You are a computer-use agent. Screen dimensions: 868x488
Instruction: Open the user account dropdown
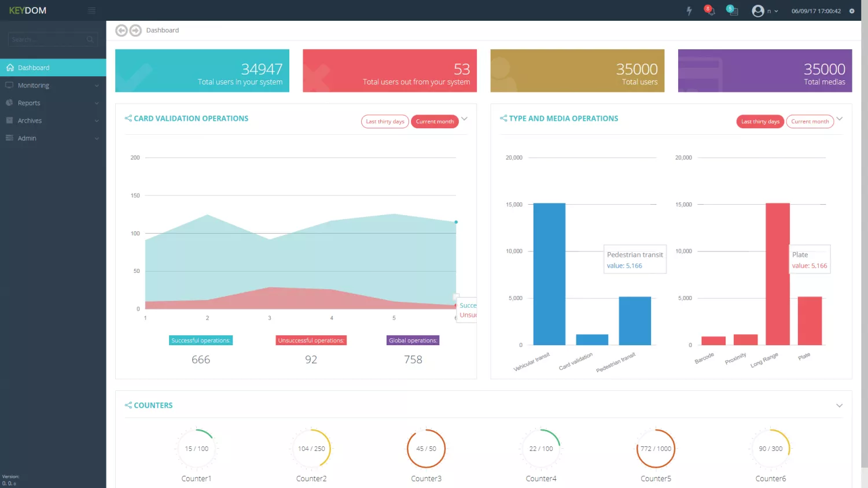(764, 11)
